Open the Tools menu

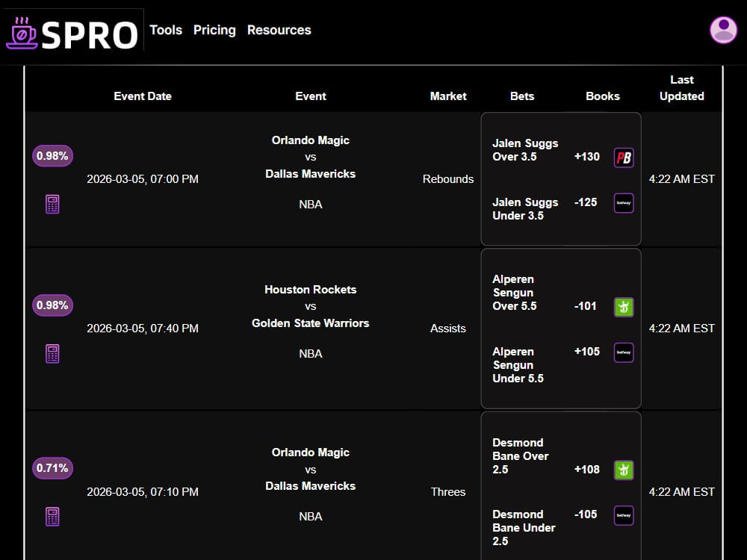[x=165, y=30]
